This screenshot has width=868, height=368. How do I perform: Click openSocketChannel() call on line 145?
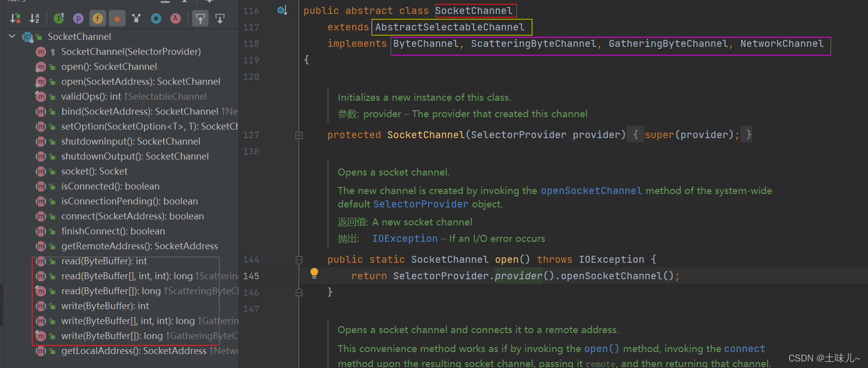[617, 276]
